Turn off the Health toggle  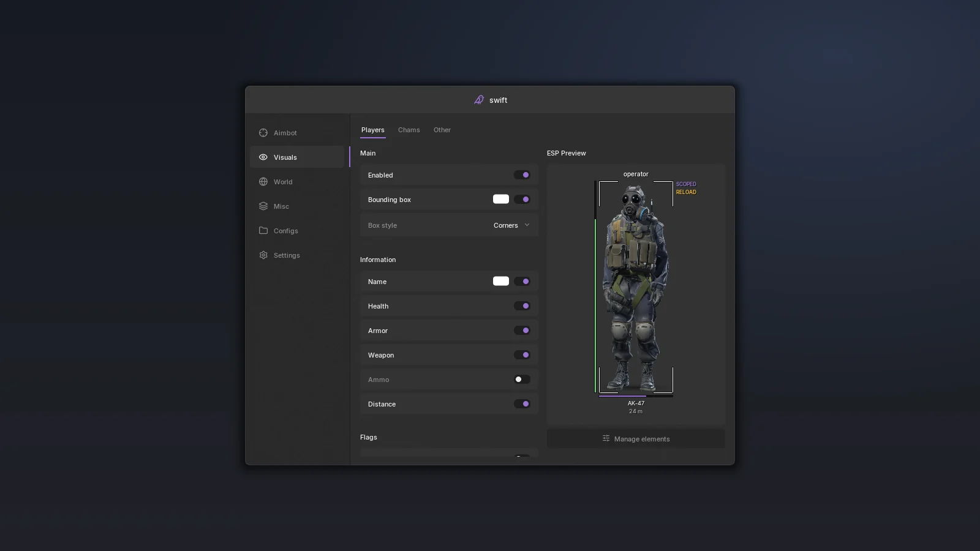522,306
